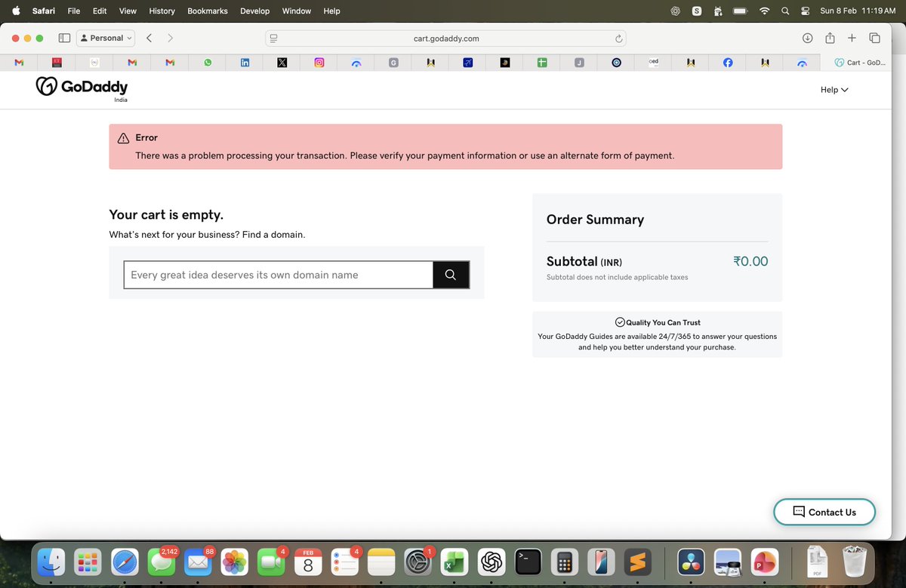The height and width of the screenshot is (588, 906).
Task: Start the domain search with the magnifier button
Action: point(451,274)
